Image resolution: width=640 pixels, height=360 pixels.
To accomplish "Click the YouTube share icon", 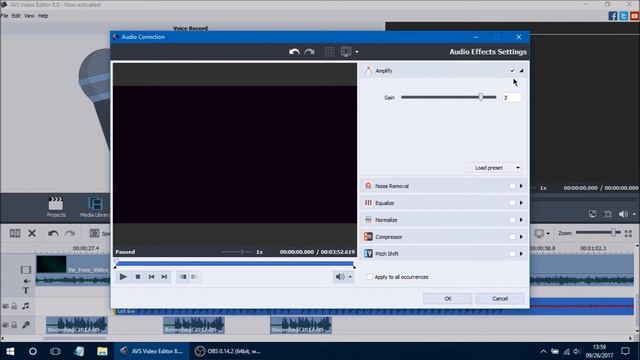I will (634, 16).
